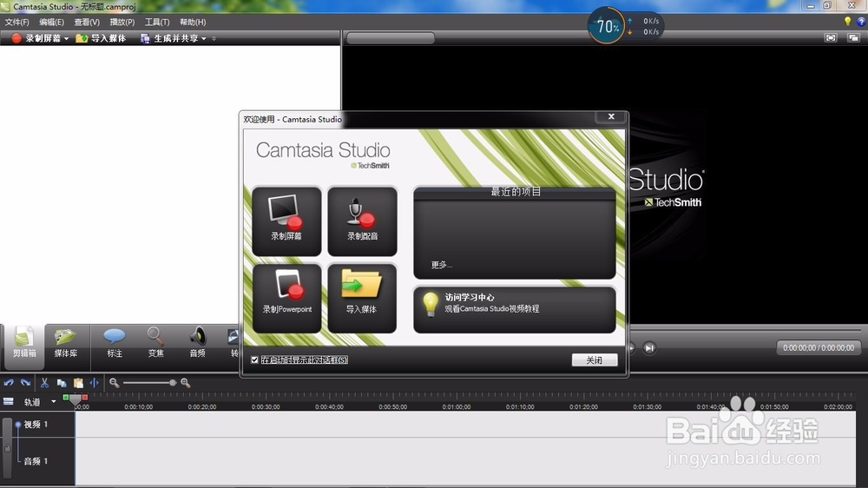Click the red selection end marker

pyautogui.click(x=85, y=397)
